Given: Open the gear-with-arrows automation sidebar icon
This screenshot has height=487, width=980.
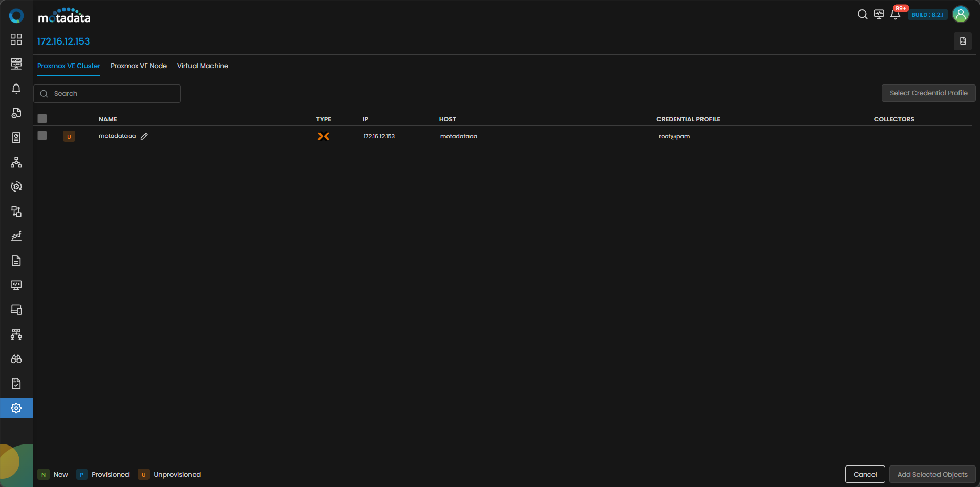Looking at the screenshot, I should [16, 187].
